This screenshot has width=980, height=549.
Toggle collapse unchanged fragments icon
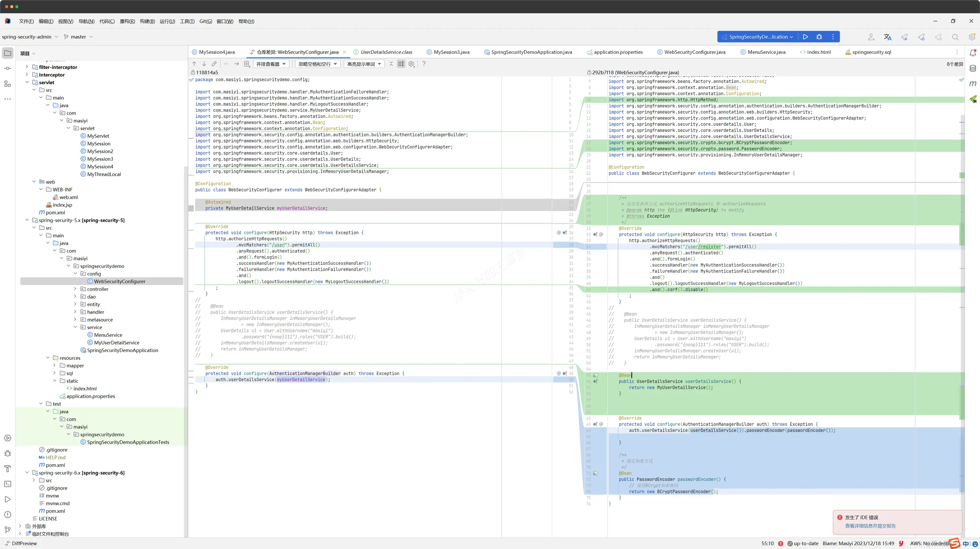391,64
